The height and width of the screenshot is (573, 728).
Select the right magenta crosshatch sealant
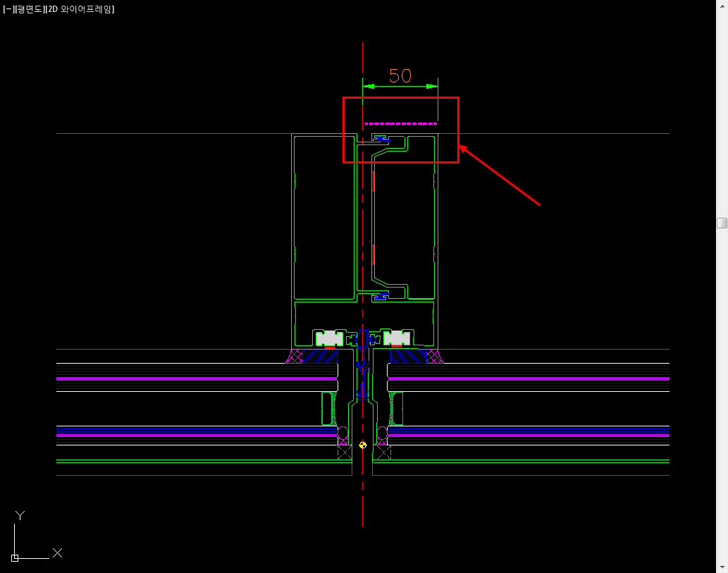click(432, 356)
